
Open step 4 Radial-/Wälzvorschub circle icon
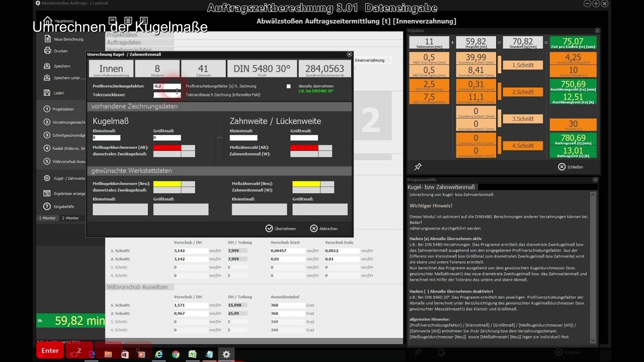(x=47, y=148)
